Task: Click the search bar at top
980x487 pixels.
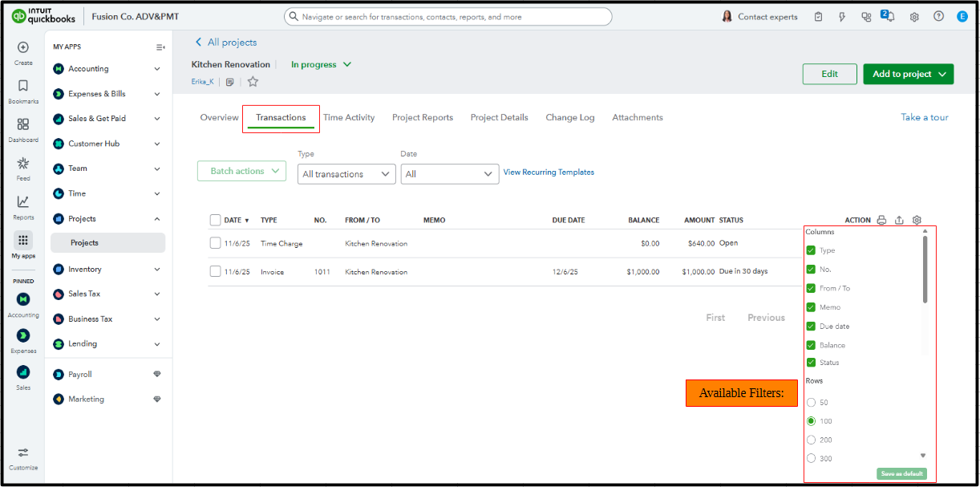Action: tap(448, 17)
